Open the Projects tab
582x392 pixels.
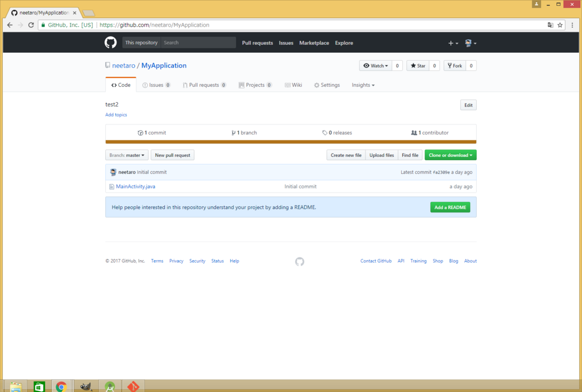click(255, 85)
